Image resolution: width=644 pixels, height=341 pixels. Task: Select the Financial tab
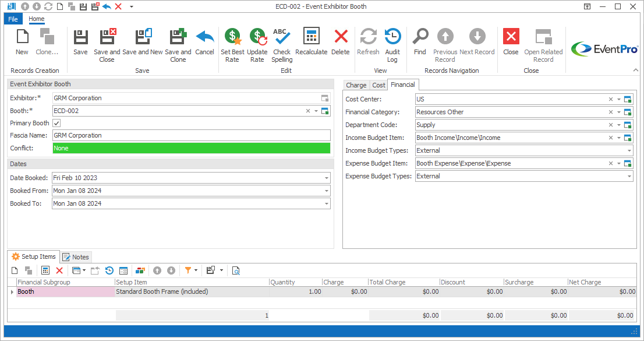coord(403,85)
